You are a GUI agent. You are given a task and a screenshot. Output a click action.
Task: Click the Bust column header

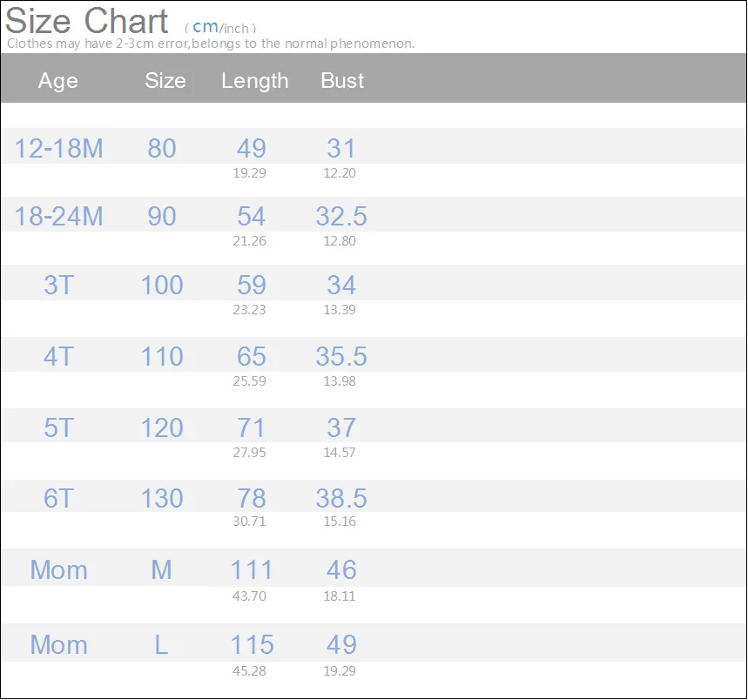tap(342, 80)
